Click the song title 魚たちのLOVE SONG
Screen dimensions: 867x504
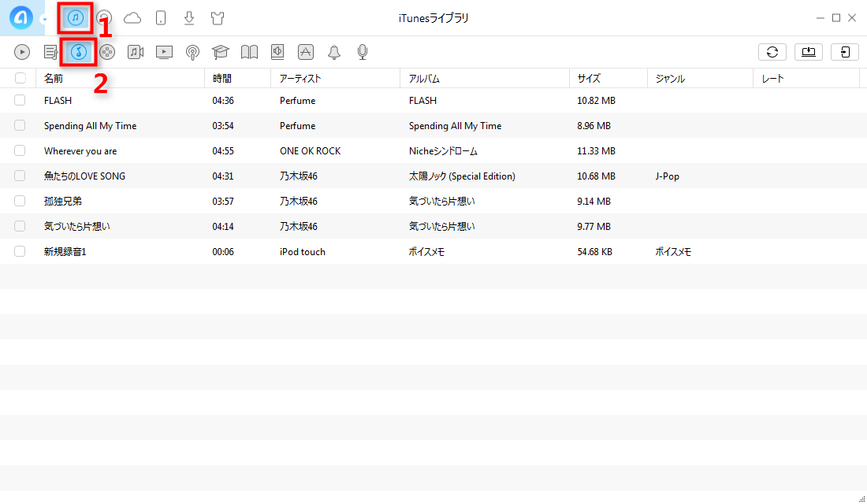[84, 176]
